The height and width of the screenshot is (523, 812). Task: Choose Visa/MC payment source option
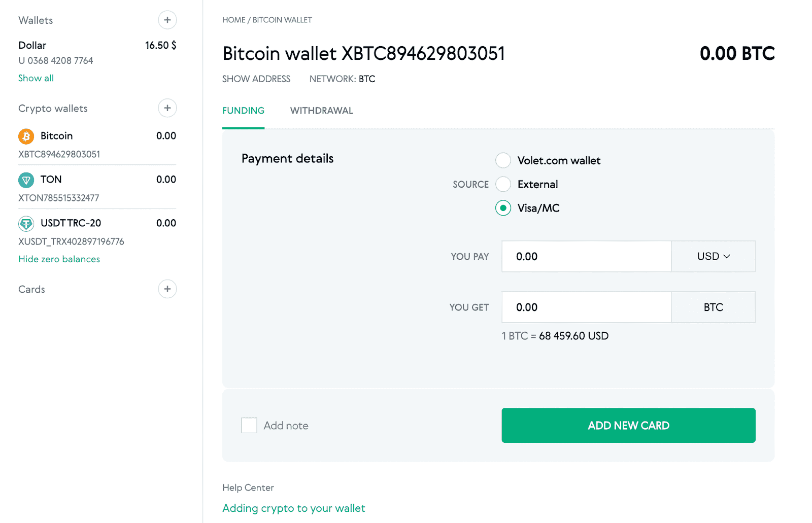point(503,208)
